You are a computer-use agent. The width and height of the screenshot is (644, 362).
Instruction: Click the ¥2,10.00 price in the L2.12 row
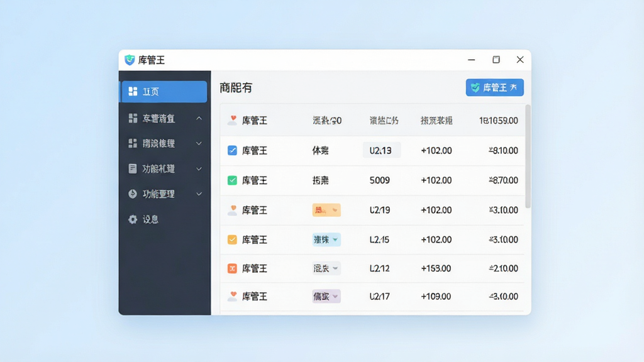[x=503, y=268]
